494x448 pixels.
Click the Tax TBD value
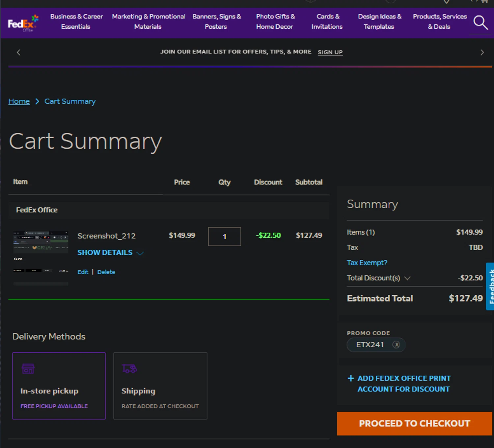tap(476, 248)
